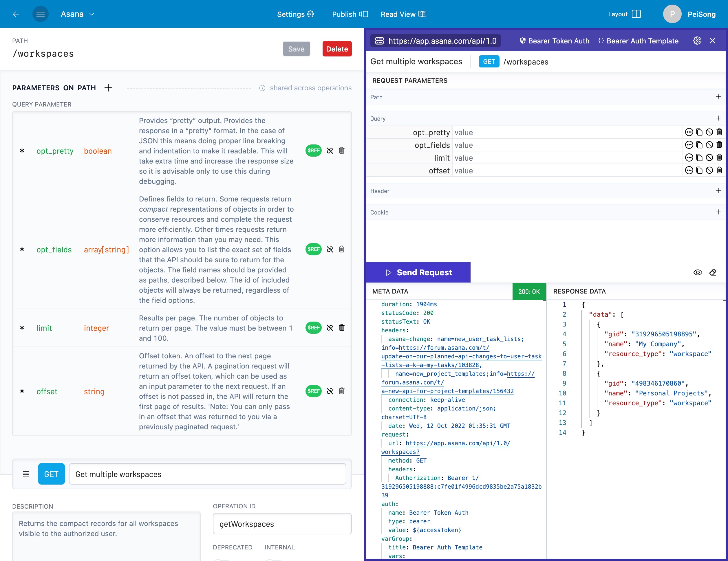
Task: Switch to Read View
Action: pyautogui.click(x=403, y=14)
